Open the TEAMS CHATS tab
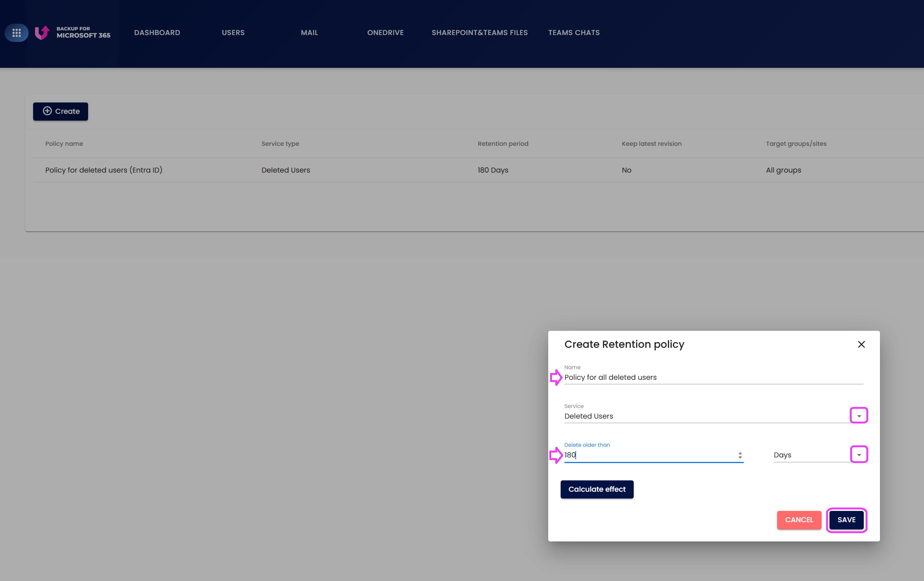 click(574, 33)
